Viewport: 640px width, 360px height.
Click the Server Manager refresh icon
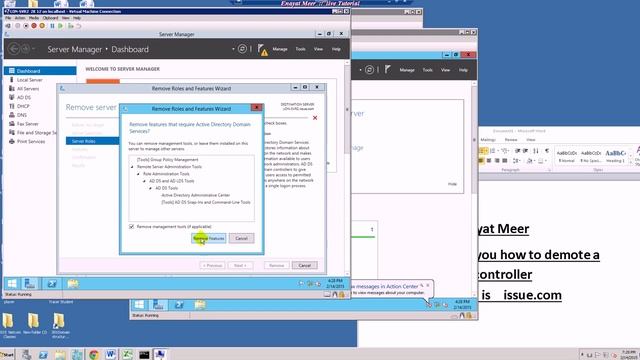[x=242, y=49]
